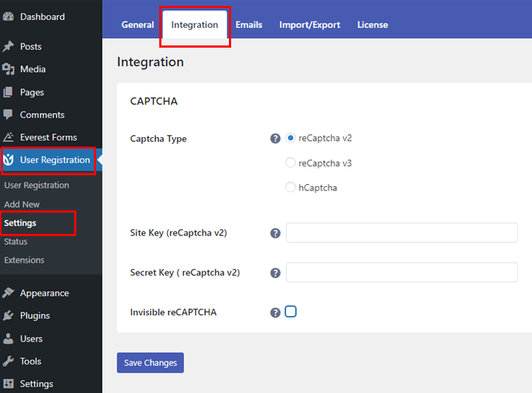Show help tooltip for Site Key
The height and width of the screenshot is (393, 532).
coord(275,233)
